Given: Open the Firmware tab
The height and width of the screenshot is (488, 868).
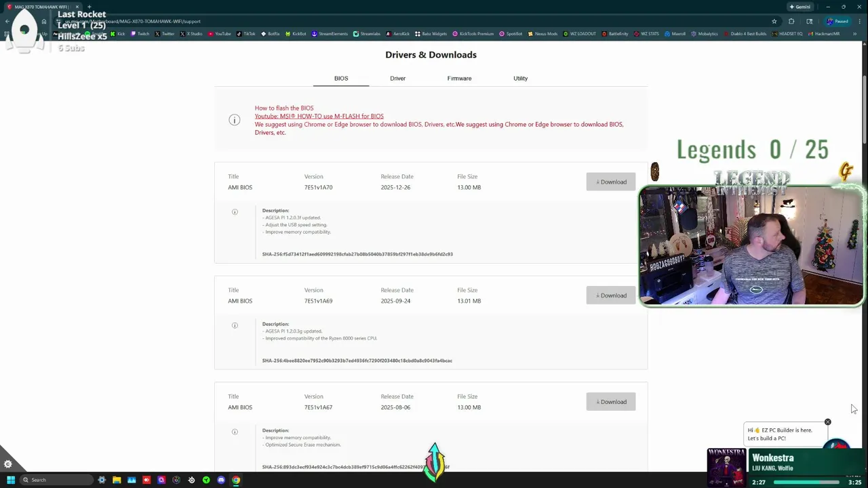Looking at the screenshot, I should coord(459,79).
